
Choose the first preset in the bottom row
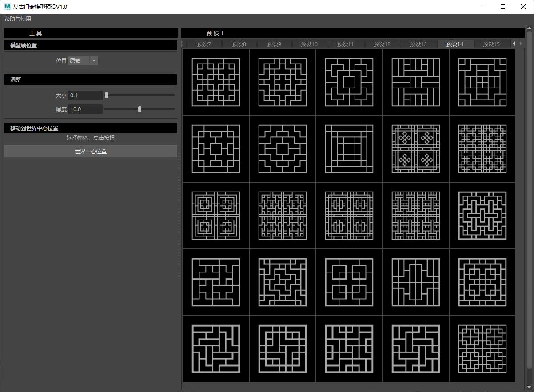pyautogui.click(x=216, y=349)
